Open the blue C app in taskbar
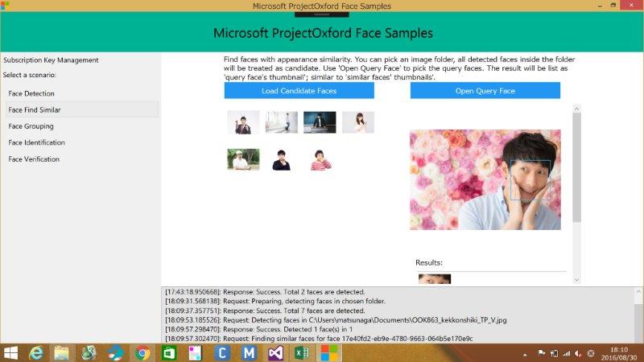 222,353
